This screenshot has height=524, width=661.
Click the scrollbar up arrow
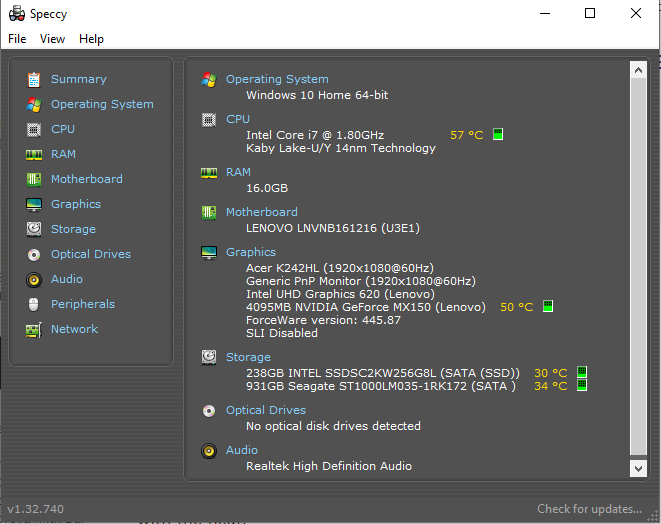[x=638, y=70]
